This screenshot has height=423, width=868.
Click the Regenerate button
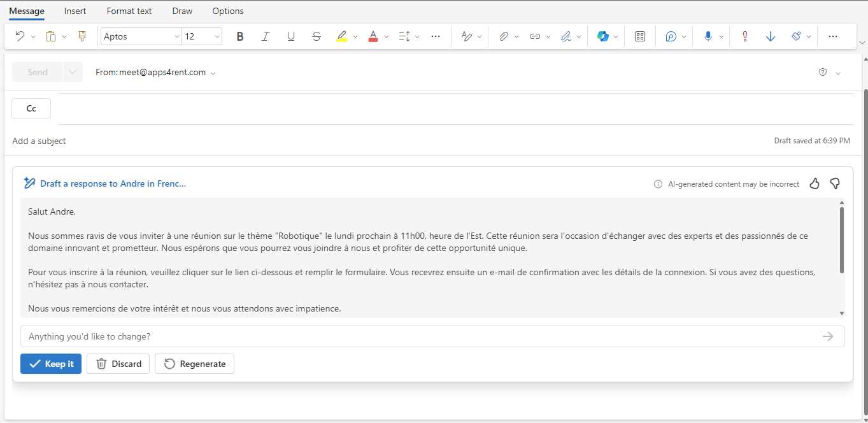pos(195,364)
